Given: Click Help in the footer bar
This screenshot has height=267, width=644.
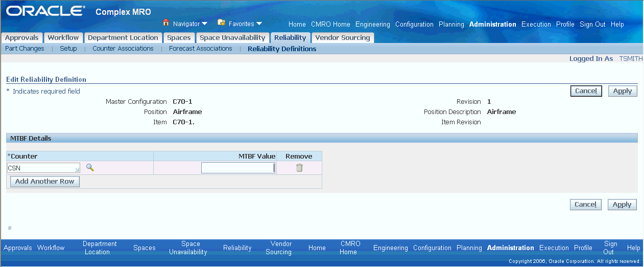Looking at the screenshot, I should 634,248.
